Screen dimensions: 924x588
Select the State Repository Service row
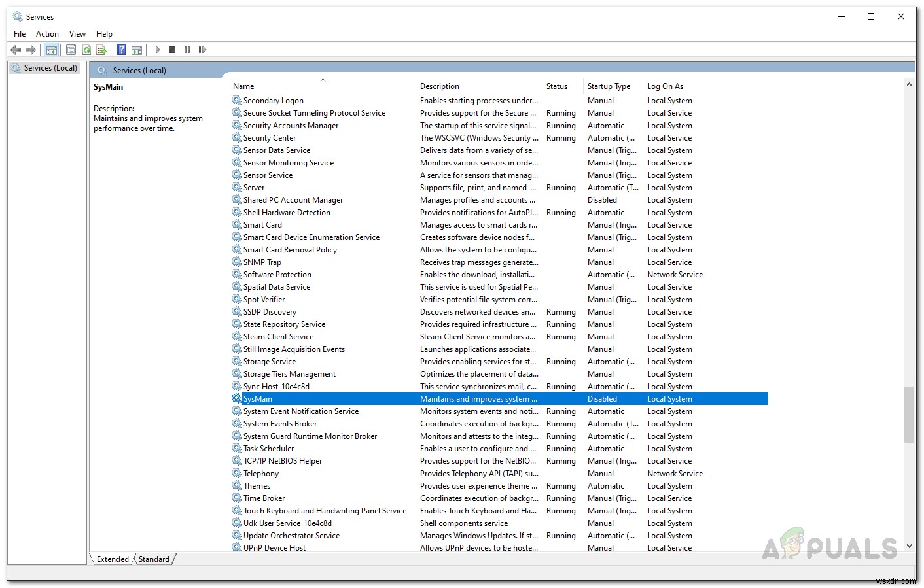coord(499,324)
